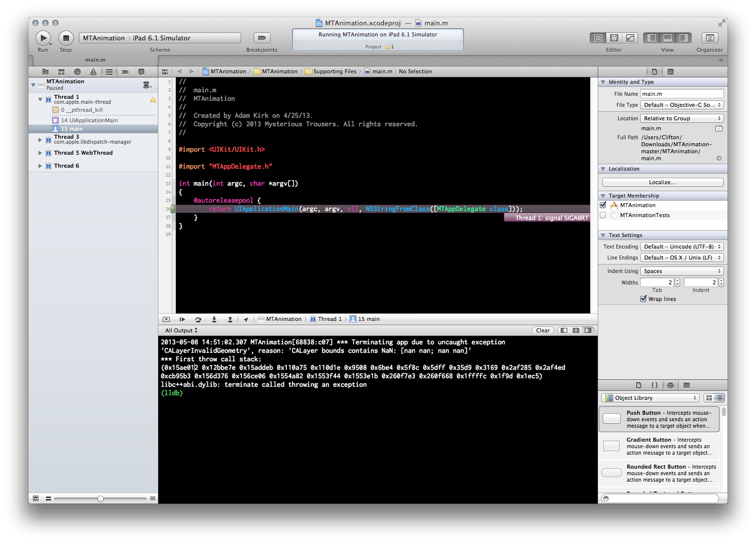Show the Project navigator
This screenshot has width=756, height=543.
coord(45,72)
